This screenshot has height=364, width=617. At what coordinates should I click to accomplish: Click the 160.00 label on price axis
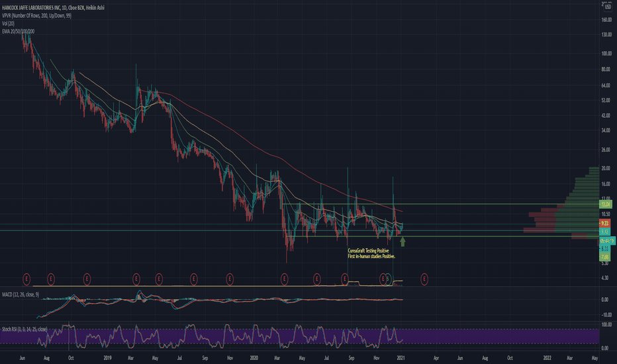click(606, 20)
